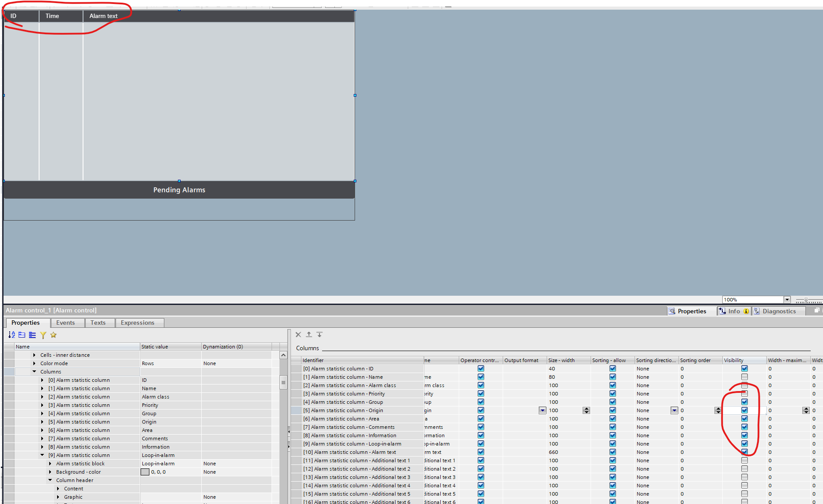This screenshot has width=823, height=504.
Task: Click the move column down arrow icon
Action: (x=319, y=334)
